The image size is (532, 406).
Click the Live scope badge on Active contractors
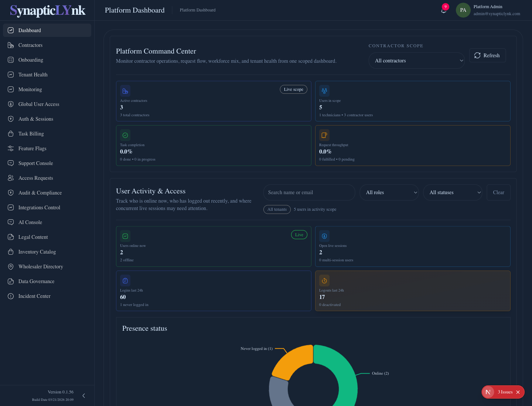tap(293, 89)
